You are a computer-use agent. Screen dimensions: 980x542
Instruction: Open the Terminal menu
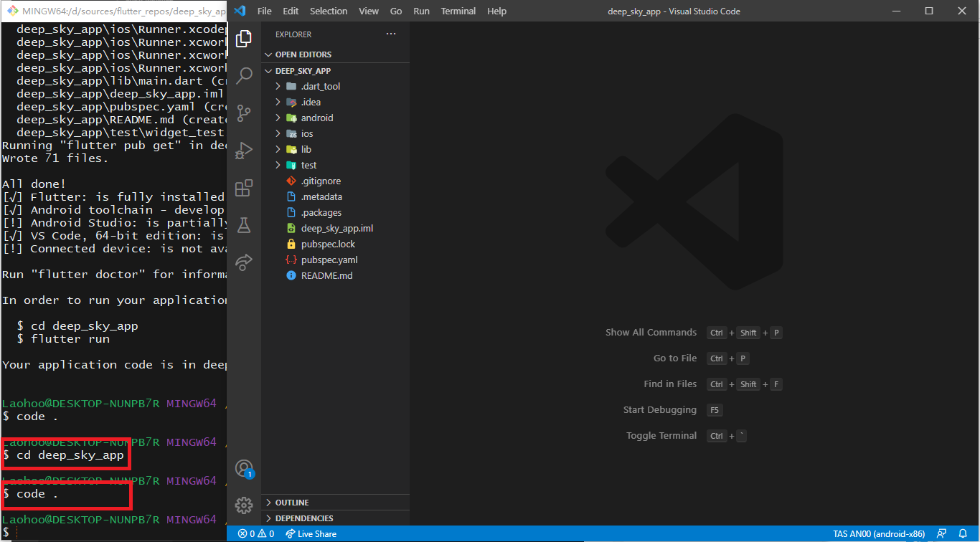(x=458, y=11)
